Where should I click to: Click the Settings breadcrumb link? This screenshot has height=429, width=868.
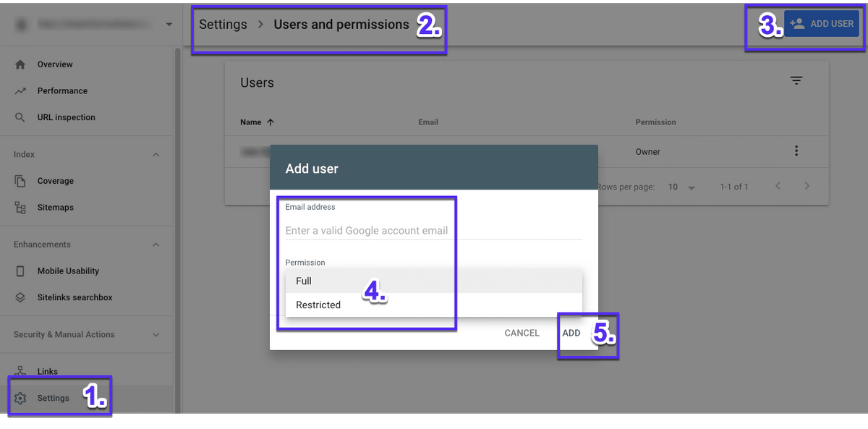(x=223, y=25)
